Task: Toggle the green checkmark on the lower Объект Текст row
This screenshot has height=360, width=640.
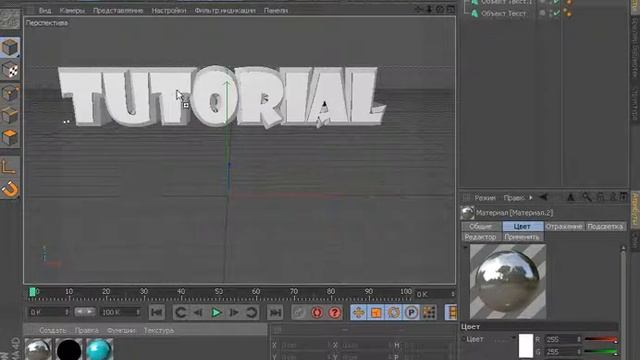Action: point(556,13)
